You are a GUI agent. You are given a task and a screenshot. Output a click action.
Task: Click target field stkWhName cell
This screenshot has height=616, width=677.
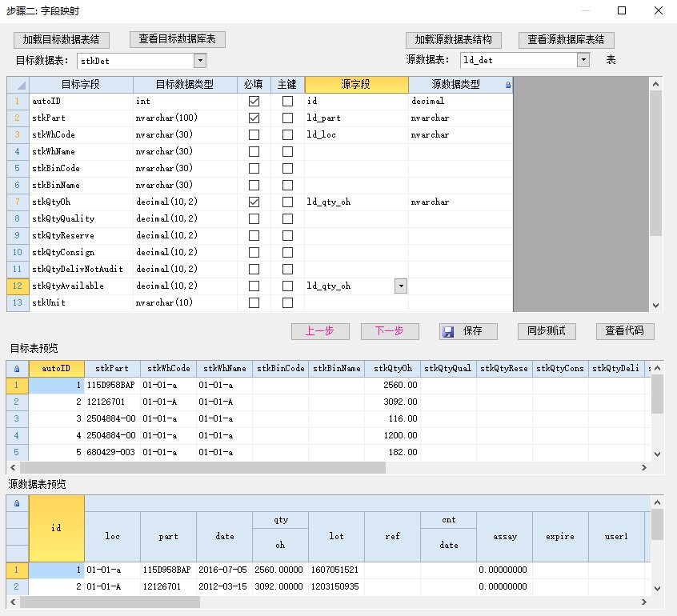tap(81, 151)
